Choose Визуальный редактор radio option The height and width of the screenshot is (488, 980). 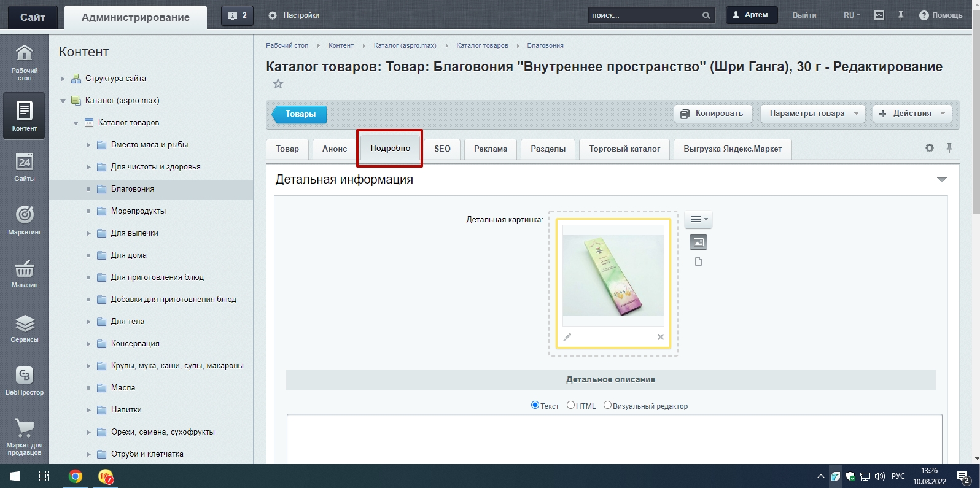pos(607,405)
